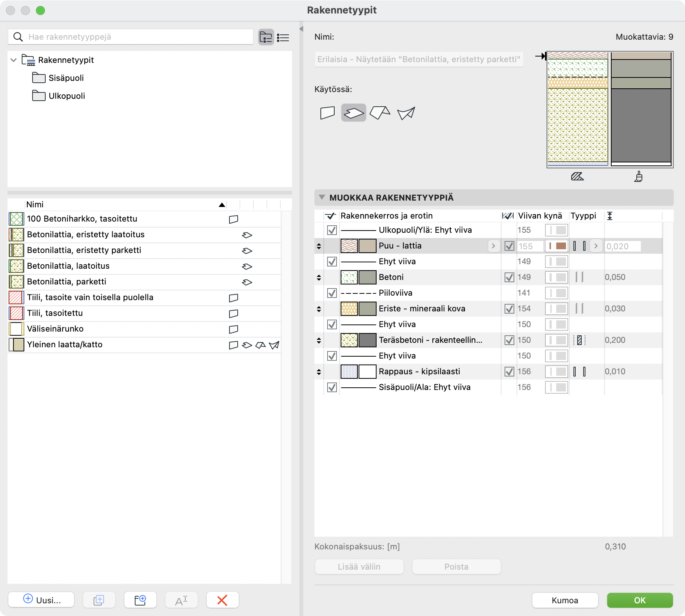
Task: Select Yleinen laatta/katto in the list
Action: [65, 345]
